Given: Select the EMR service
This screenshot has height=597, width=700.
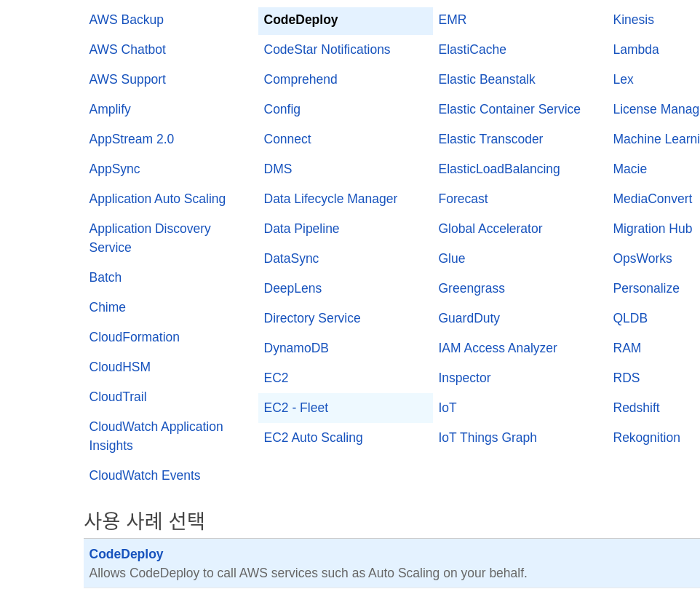Looking at the screenshot, I should 452,20.
